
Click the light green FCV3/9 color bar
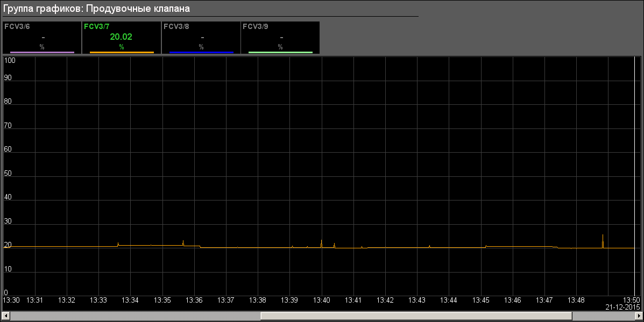click(x=280, y=52)
